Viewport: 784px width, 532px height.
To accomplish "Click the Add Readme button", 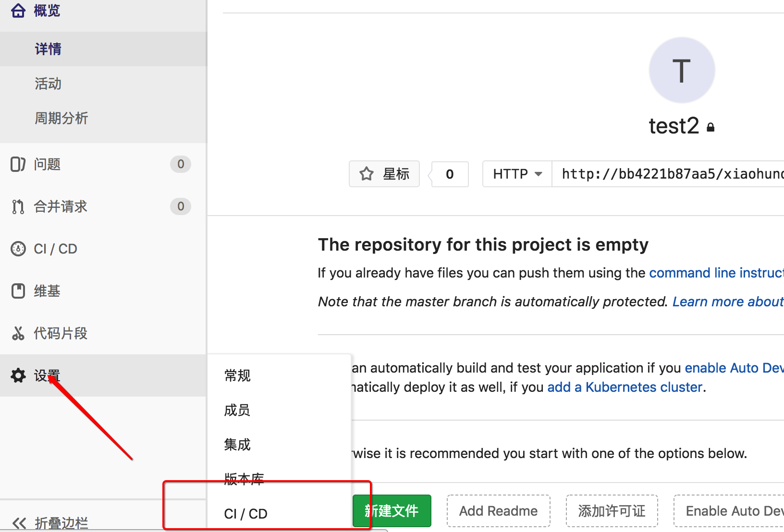I will [x=498, y=511].
